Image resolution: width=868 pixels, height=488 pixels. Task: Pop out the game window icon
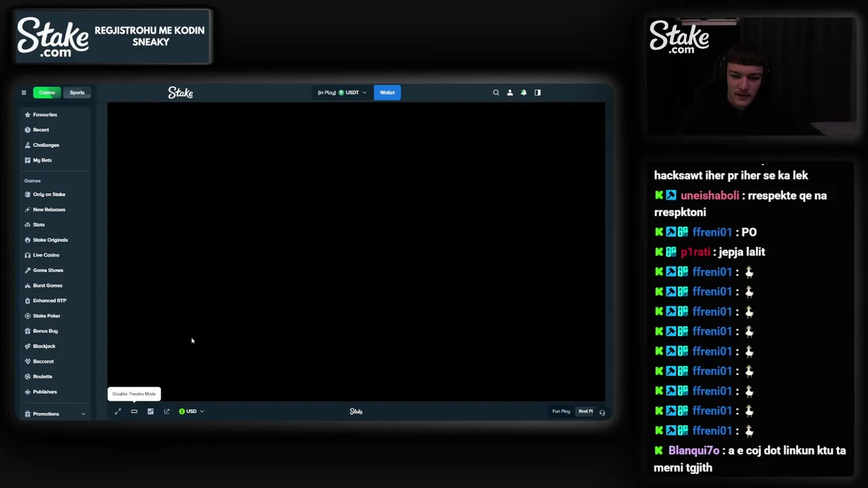tap(167, 411)
